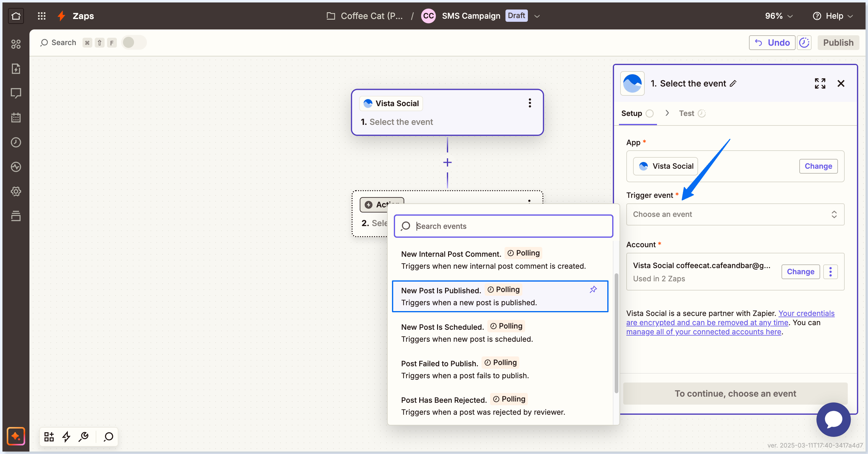The height and width of the screenshot is (454, 868).
Task: Pin the New Post Is Published event
Action: (x=593, y=290)
